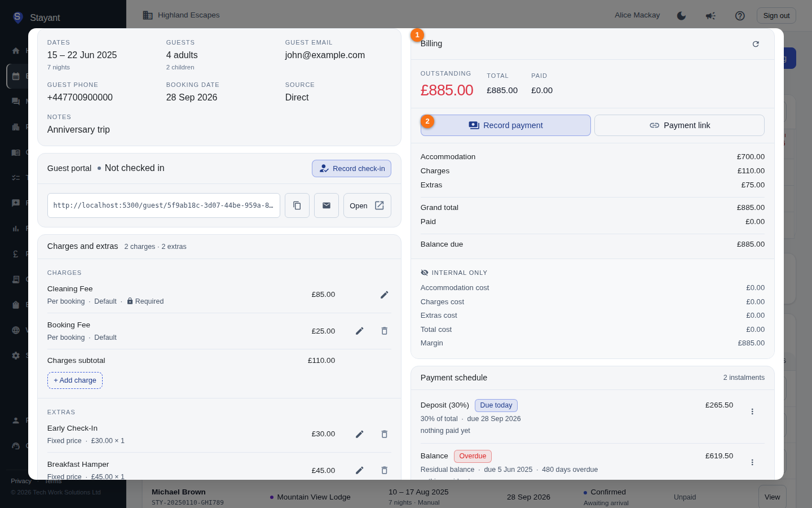
Task: Copy the guest portal link
Action: 297,205
